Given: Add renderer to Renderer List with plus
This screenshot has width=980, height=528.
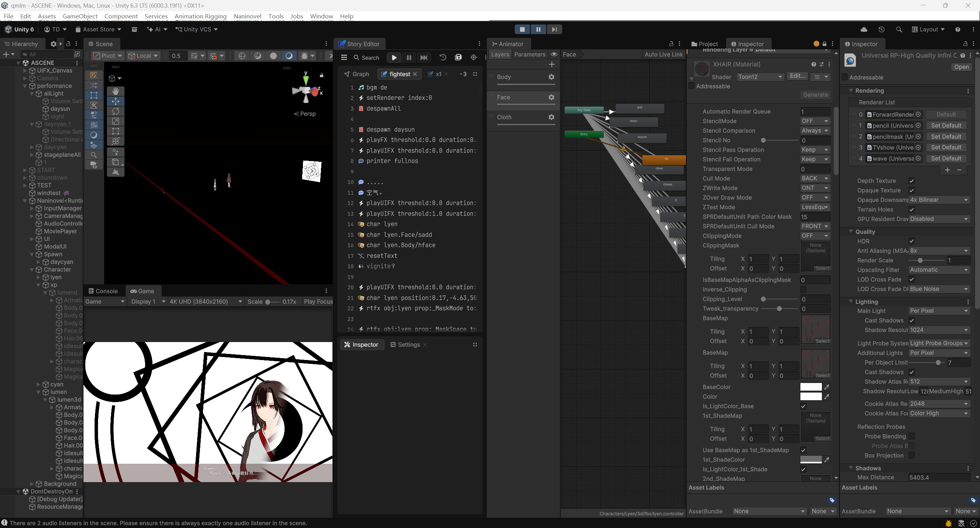Looking at the screenshot, I should tap(947, 170).
